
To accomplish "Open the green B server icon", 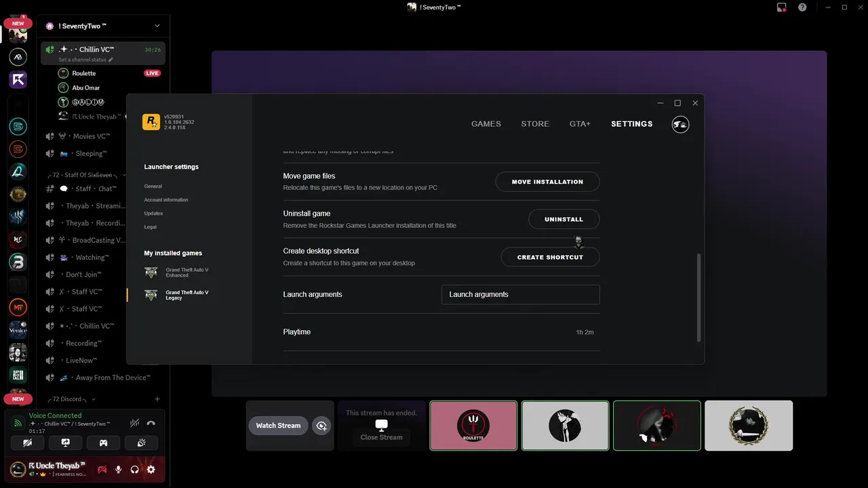I will (x=18, y=262).
